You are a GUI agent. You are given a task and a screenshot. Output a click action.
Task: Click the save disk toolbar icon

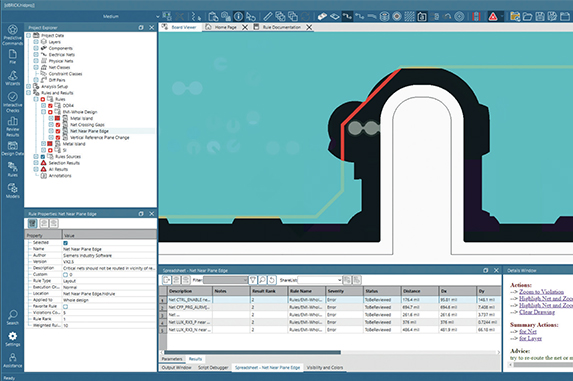[540, 16]
